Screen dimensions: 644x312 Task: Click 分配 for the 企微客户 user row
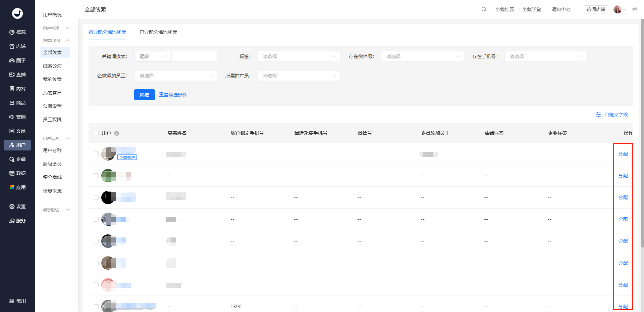[x=623, y=154]
